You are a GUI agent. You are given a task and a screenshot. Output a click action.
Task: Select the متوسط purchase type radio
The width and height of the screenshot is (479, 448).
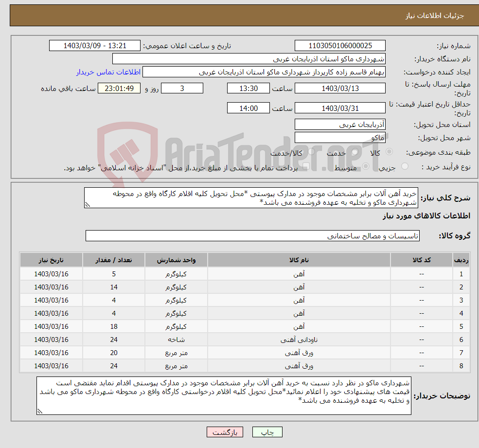pos(366,166)
